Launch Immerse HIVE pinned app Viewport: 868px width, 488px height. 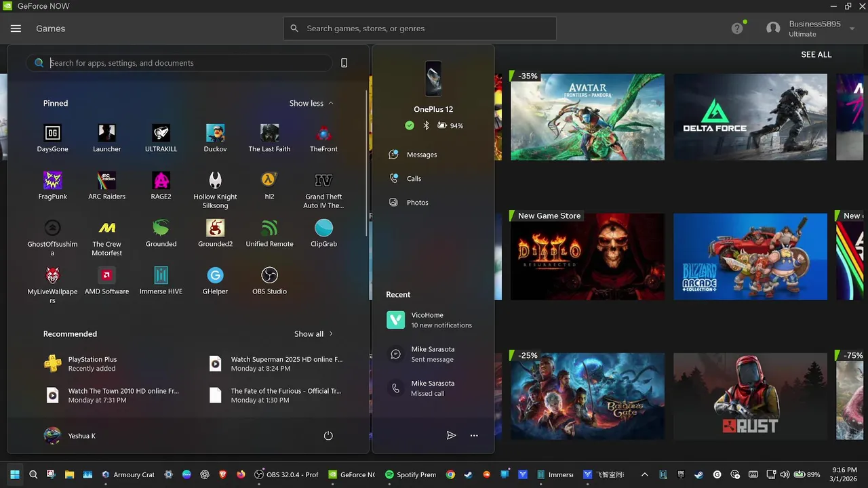pos(161,281)
